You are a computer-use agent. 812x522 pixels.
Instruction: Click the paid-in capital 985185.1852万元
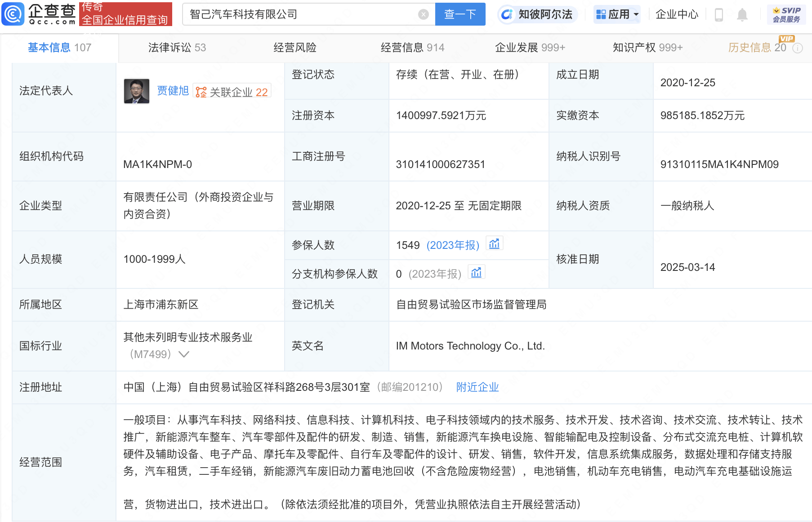[702, 115]
